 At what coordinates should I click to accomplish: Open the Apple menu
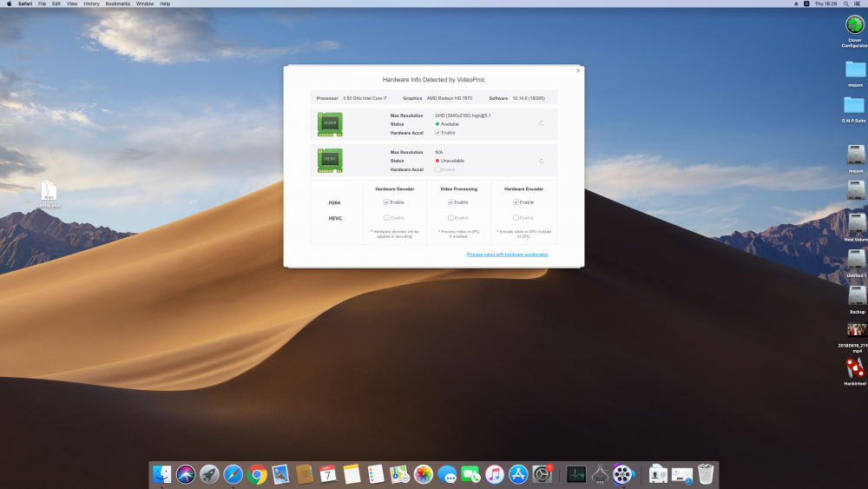[x=9, y=3]
